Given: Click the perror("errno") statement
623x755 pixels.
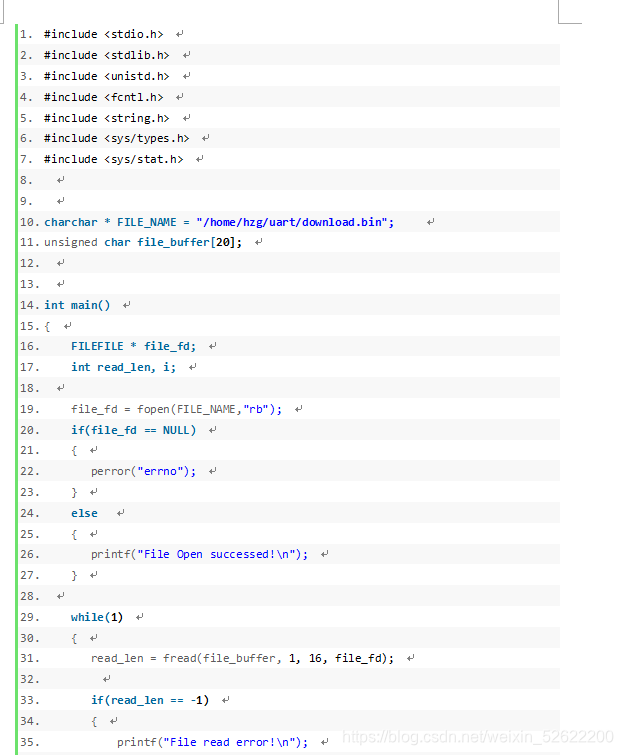Looking at the screenshot, I should tap(143, 471).
